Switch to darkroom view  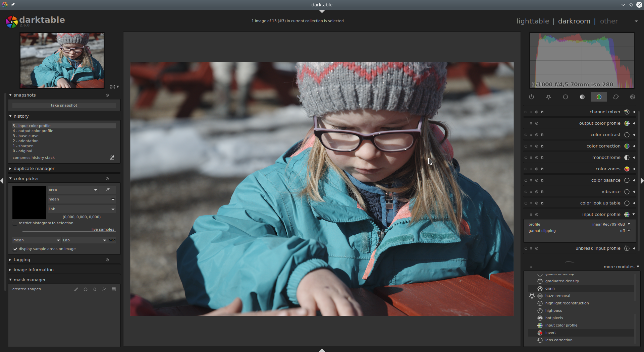tap(574, 21)
